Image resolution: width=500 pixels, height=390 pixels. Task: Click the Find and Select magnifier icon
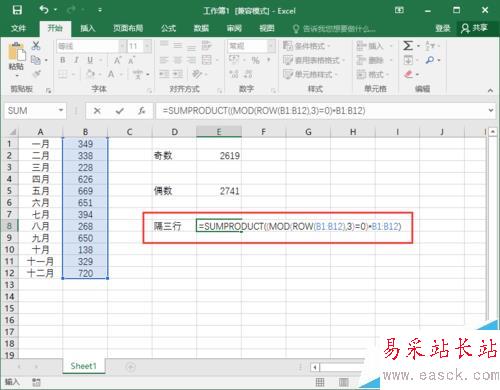coord(430,60)
